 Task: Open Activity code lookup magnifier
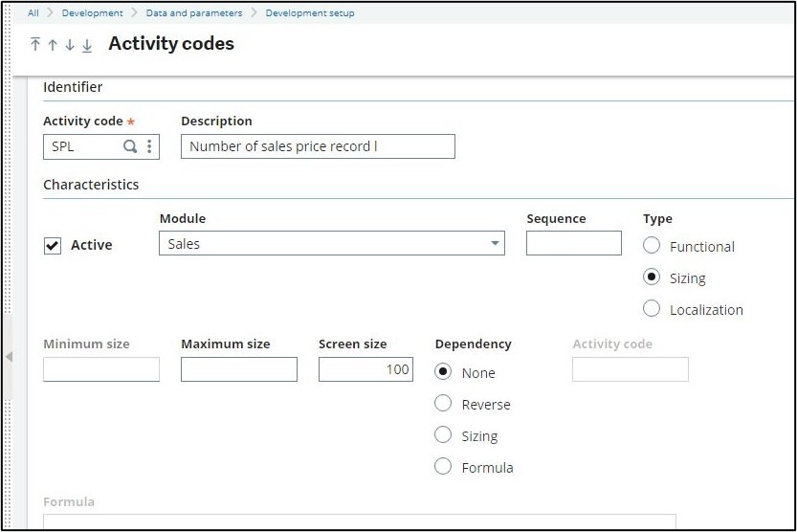pos(130,146)
